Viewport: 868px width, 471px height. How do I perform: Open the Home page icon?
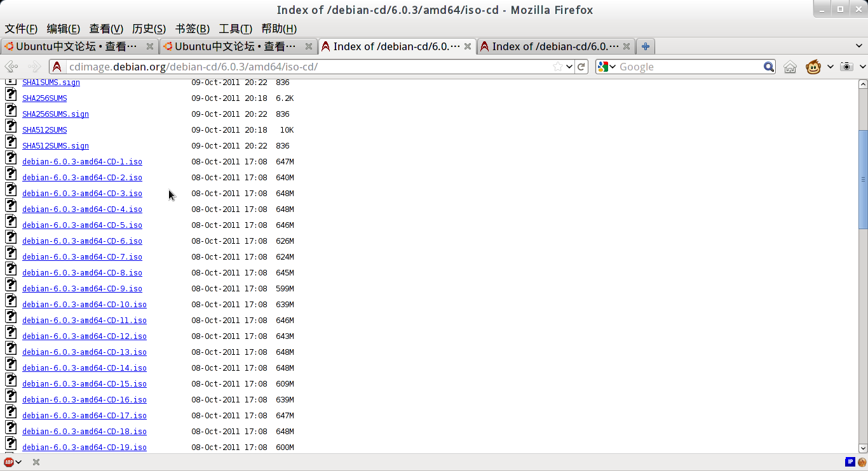click(790, 67)
